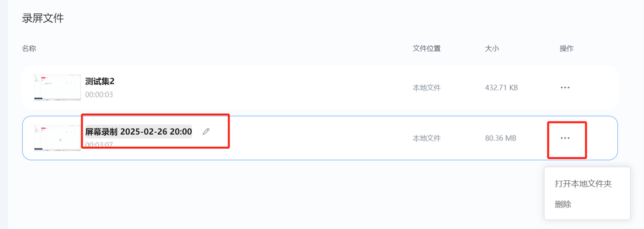Click the 80.36 MB size value
644x229 pixels.
pyautogui.click(x=500, y=138)
